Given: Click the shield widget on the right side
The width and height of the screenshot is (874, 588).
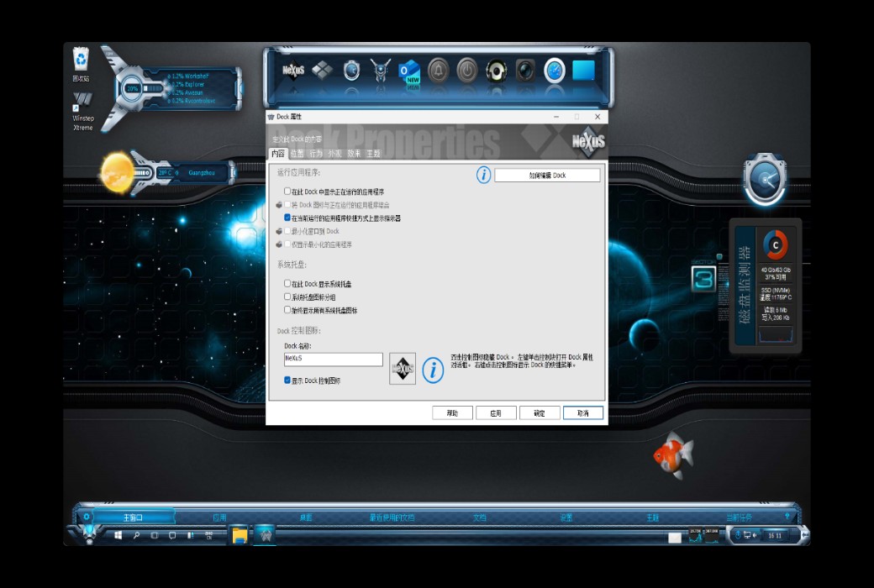Looking at the screenshot, I should pyautogui.click(x=764, y=177).
